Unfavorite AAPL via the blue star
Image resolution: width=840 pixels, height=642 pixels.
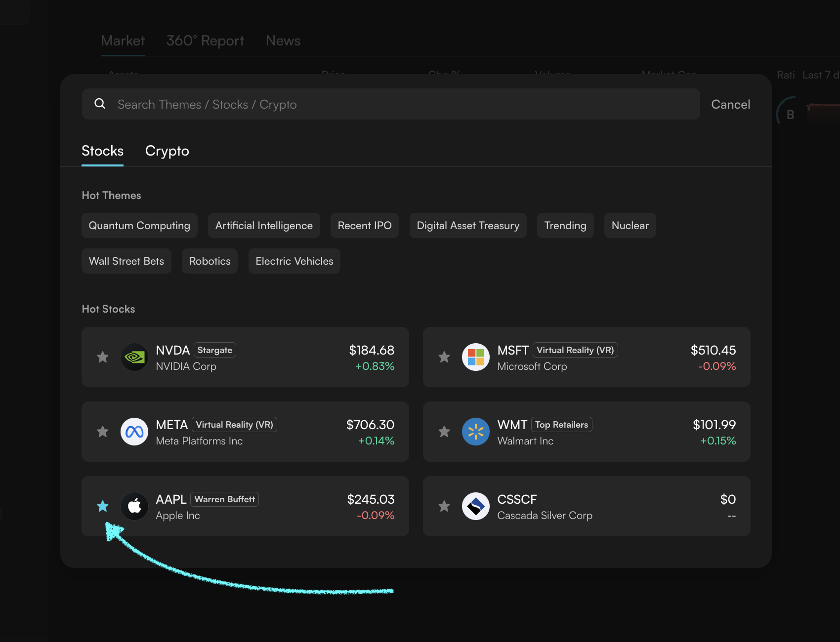pyautogui.click(x=103, y=506)
